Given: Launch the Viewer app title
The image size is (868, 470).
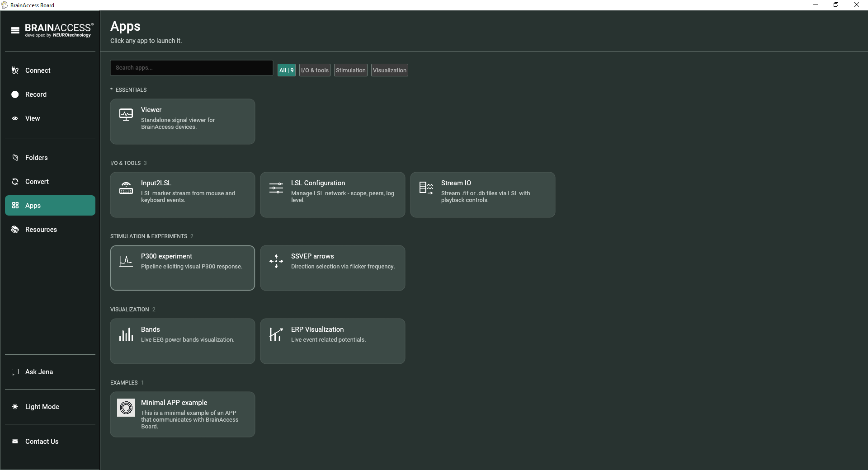Looking at the screenshot, I should [x=151, y=110].
